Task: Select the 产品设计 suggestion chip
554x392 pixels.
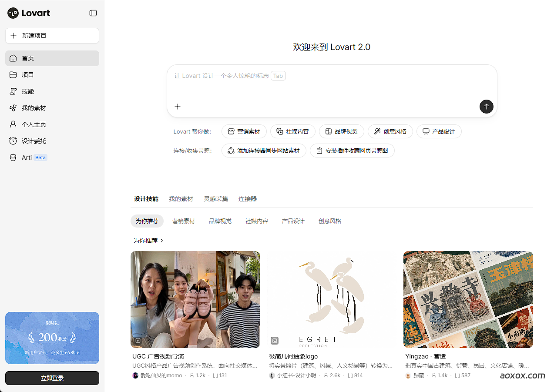Action: coord(439,131)
